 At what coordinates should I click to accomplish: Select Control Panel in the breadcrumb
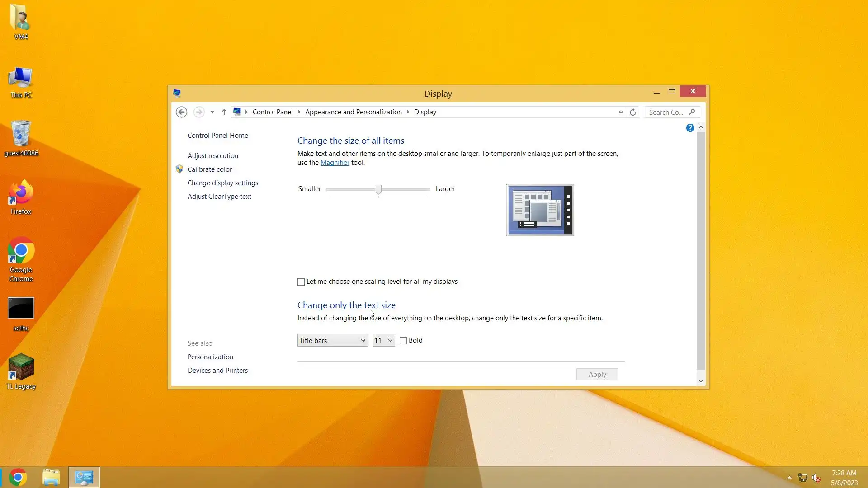click(272, 112)
